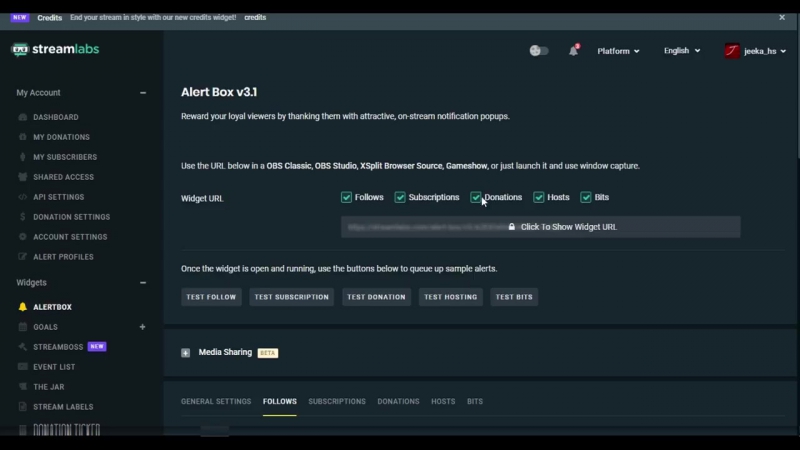This screenshot has width=800, height=450.
Task: Click To Show Widget URL field
Action: click(541, 227)
